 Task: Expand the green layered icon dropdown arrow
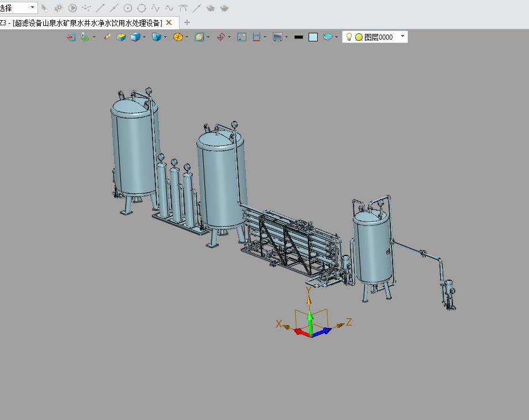tap(94, 37)
